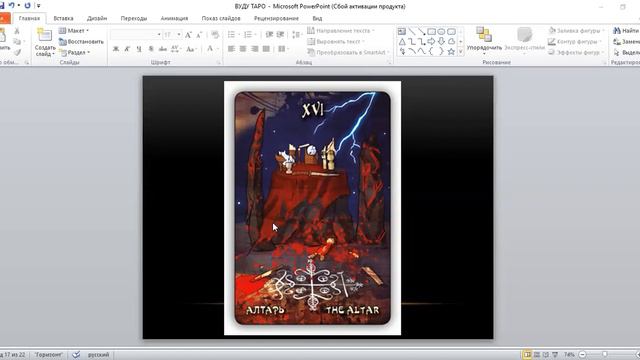Click the Numbering list icon

point(249,35)
